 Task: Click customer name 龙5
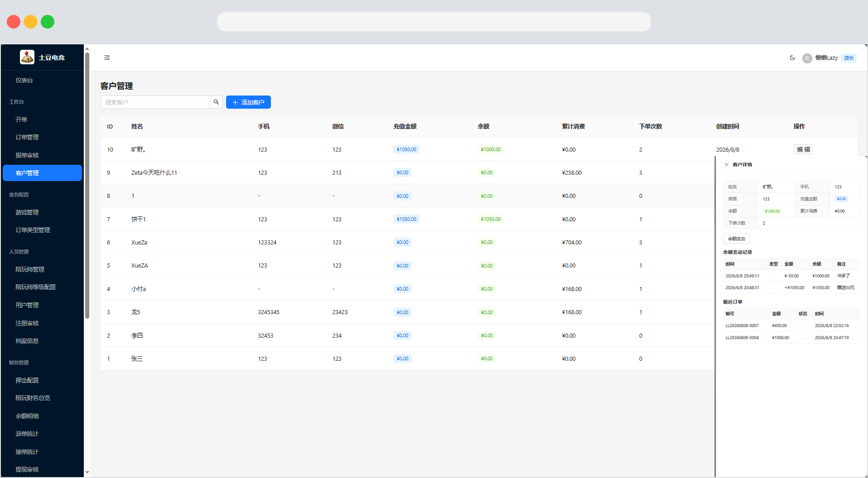point(136,312)
